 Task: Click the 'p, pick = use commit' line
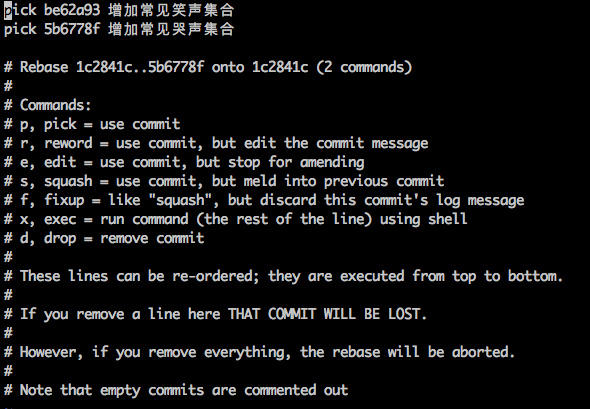tap(92, 124)
